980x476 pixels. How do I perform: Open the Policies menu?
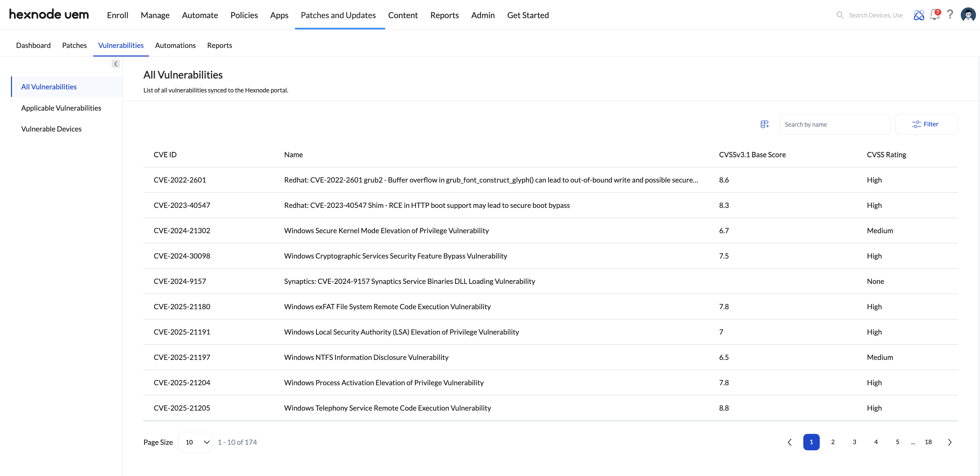point(244,15)
